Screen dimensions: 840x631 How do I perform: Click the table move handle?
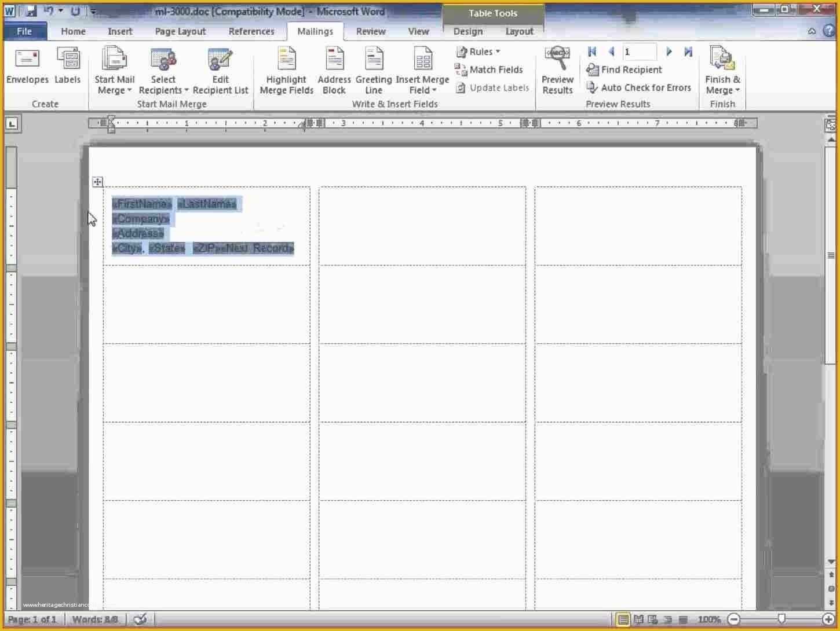(x=97, y=182)
